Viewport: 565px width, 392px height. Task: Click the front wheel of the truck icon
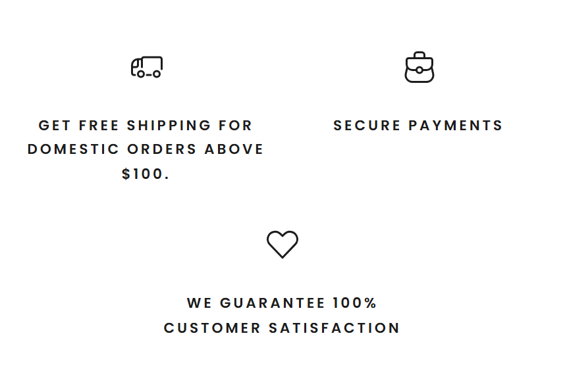[x=141, y=74]
